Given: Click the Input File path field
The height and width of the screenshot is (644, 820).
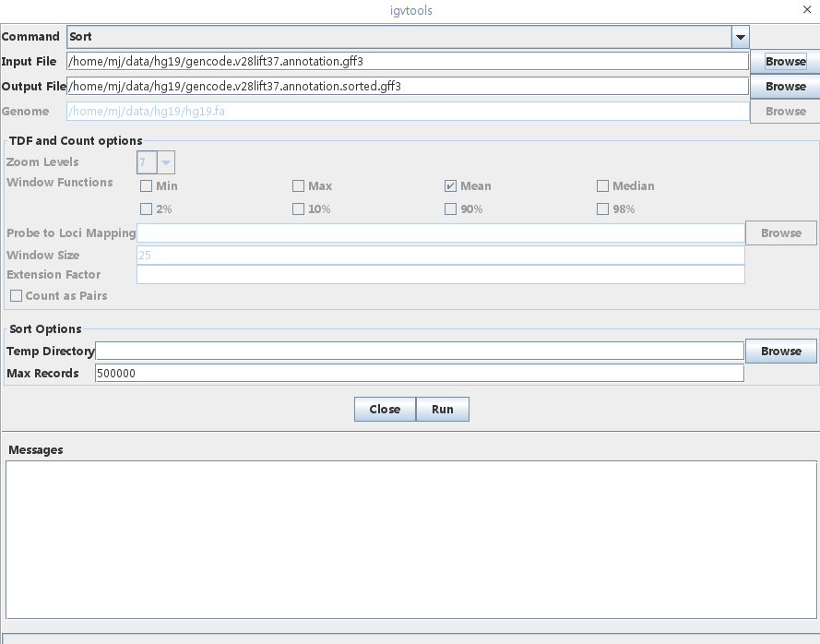Looking at the screenshot, I should point(408,61).
